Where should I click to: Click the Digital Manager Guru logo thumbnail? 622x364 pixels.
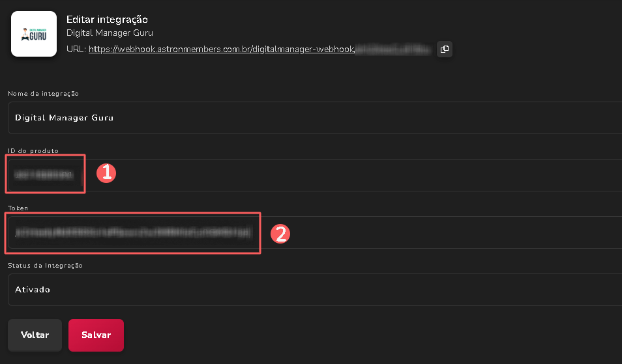[34, 34]
